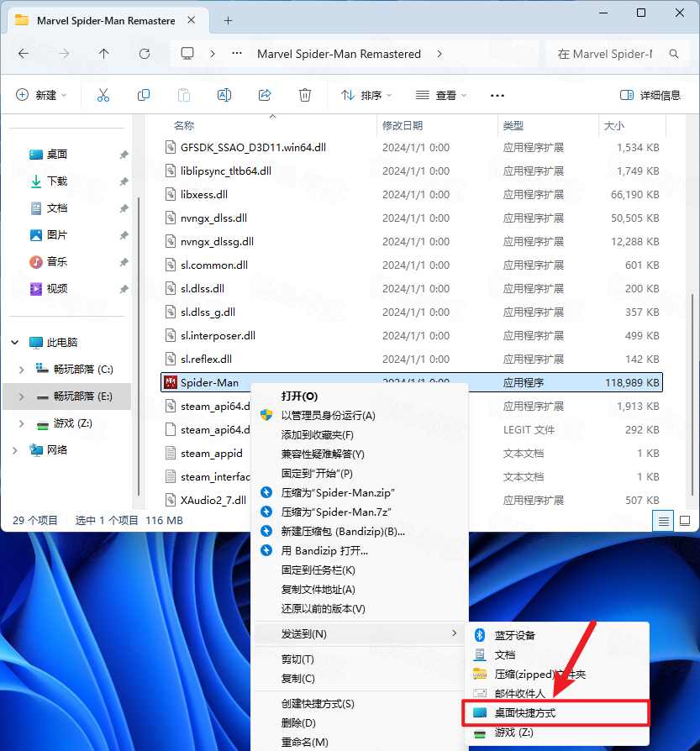Toggle the Details pane button
This screenshot has width=700, height=751.
tap(650, 95)
